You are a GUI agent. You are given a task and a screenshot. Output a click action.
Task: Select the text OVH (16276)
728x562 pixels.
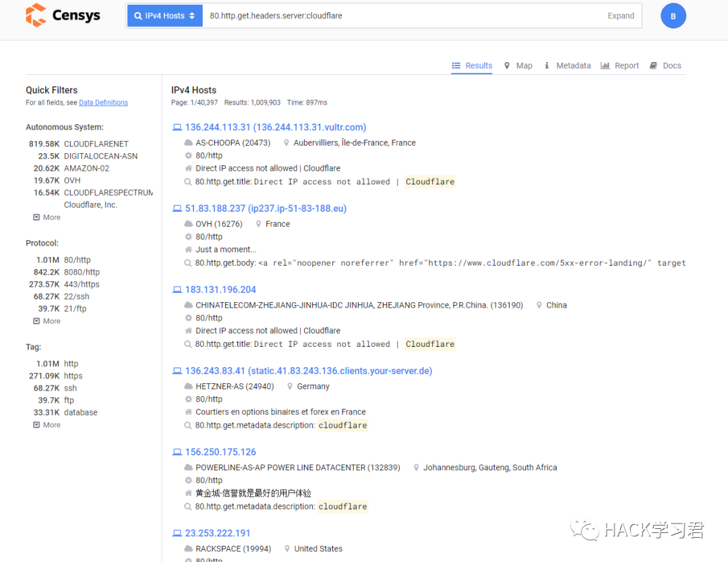click(218, 224)
